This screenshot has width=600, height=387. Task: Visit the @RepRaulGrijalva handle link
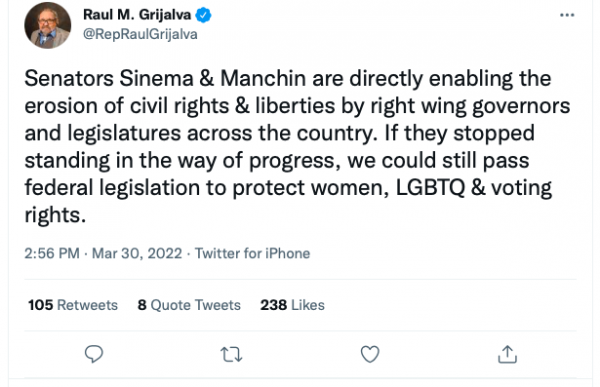140,34
